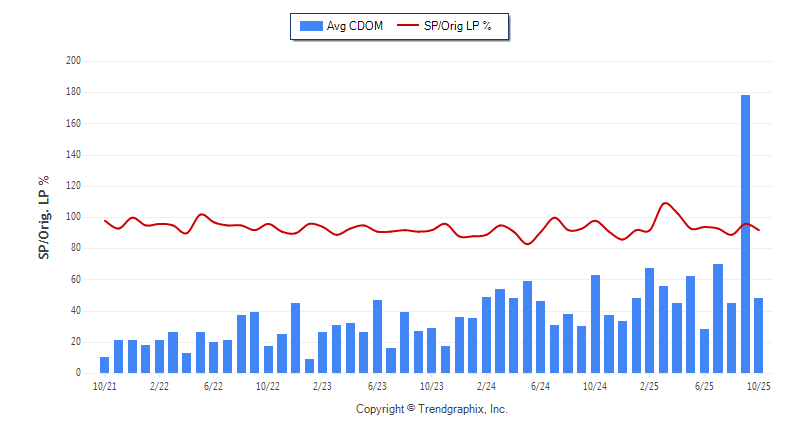Click the 100 y-axis label
800x434 pixels.
click(73, 217)
